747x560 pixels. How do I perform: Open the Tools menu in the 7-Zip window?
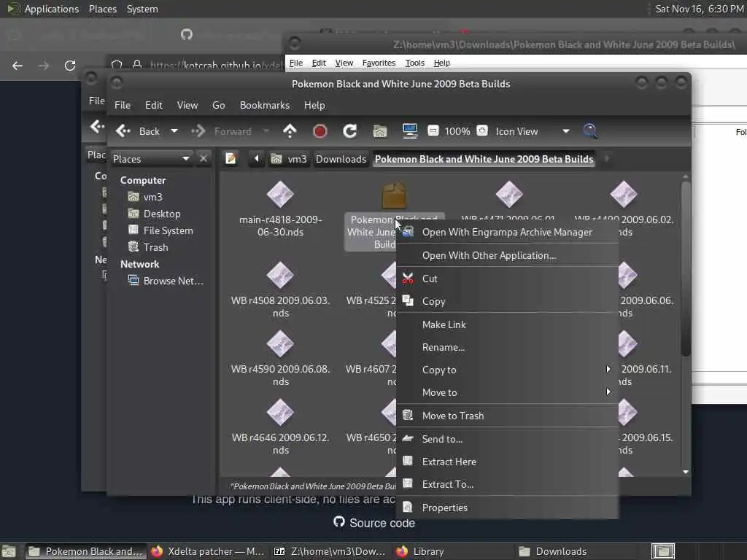414,63
